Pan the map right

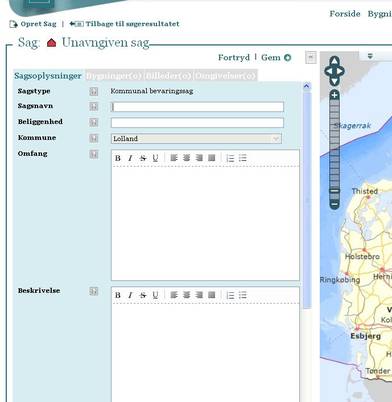pos(340,71)
